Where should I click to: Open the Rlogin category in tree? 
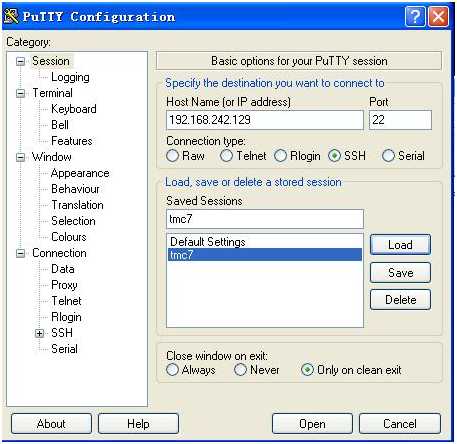click(x=66, y=317)
